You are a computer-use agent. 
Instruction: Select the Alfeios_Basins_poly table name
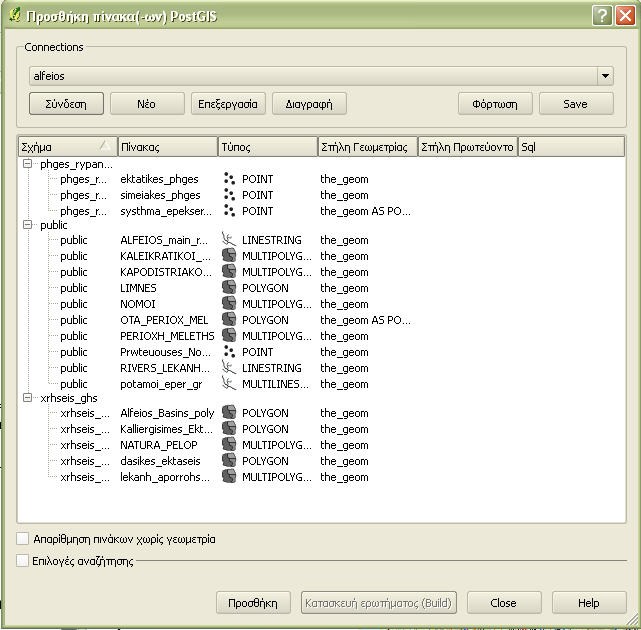pos(167,413)
